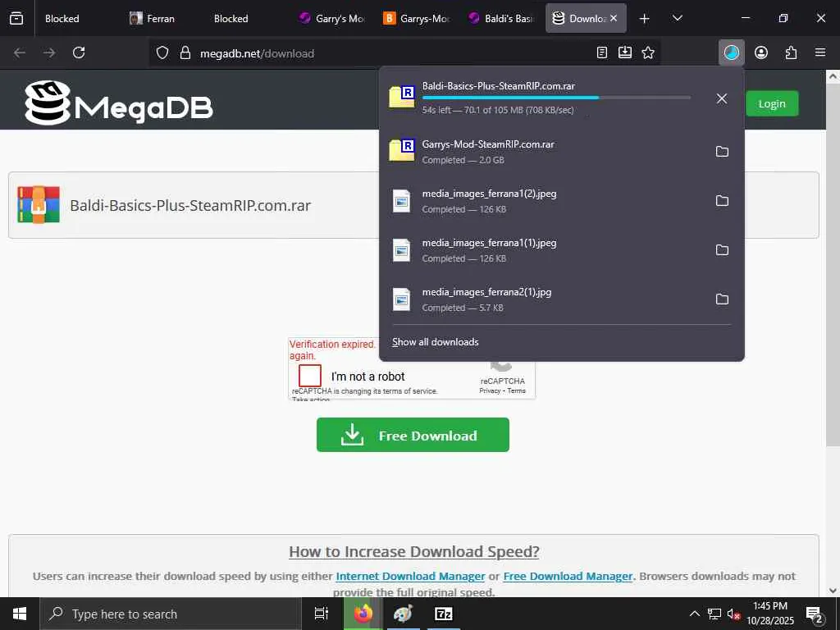Viewport: 840px width, 630px height.
Task: Open the notifications action center
Action: [815, 615]
